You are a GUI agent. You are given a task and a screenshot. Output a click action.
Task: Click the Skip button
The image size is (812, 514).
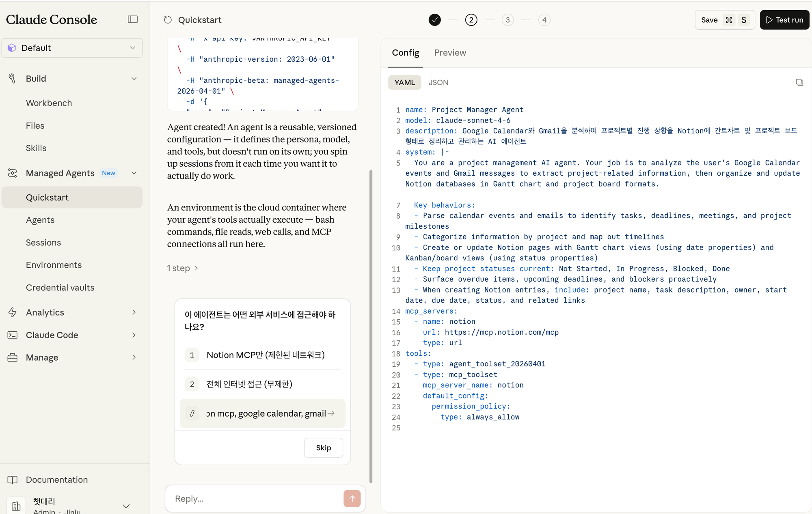pyautogui.click(x=323, y=447)
